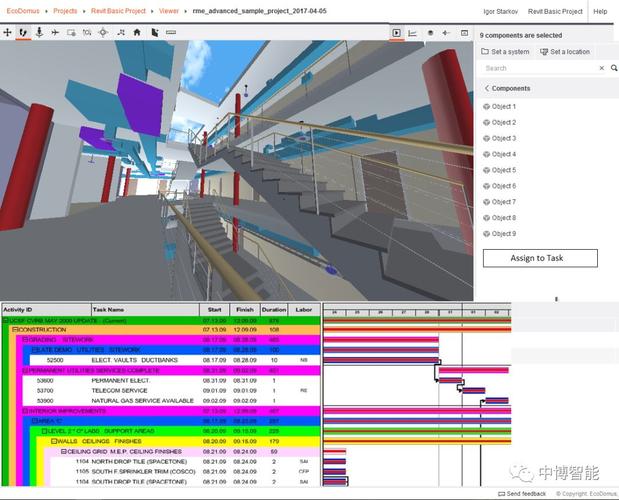Screen dimensions: 619x500
Task: Select the Pan tool in viewer toolbar
Action: tap(8, 32)
